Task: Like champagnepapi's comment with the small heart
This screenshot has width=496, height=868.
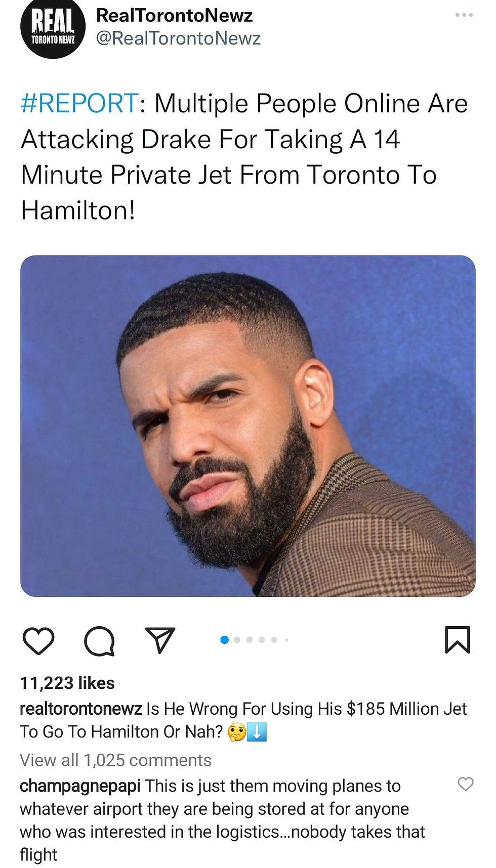Action: click(465, 784)
